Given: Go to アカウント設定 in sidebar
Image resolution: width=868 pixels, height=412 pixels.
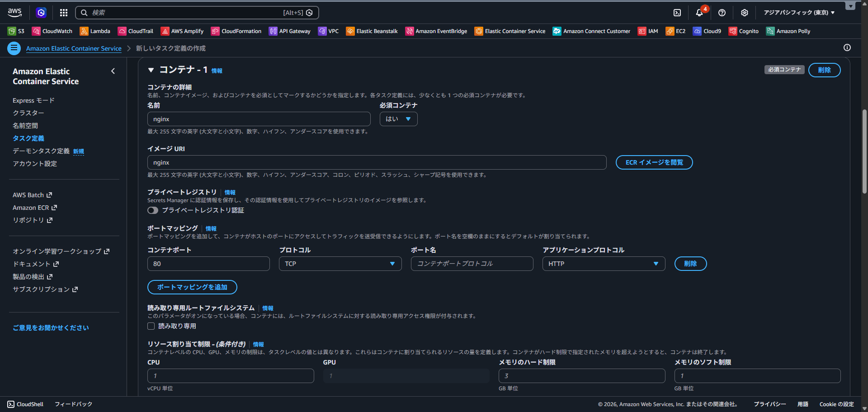Looking at the screenshot, I should 35,164.
